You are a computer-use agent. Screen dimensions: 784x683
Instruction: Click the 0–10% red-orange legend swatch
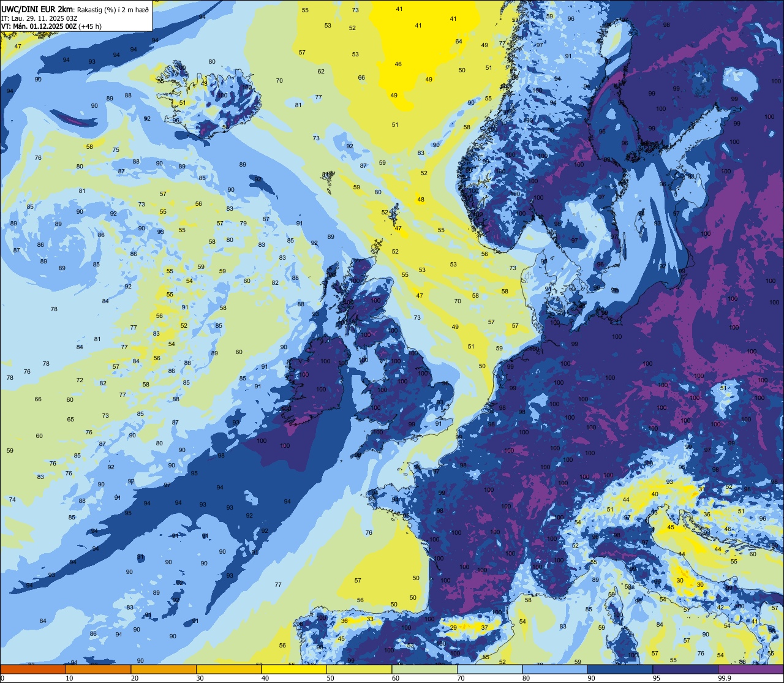pos(33,669)
